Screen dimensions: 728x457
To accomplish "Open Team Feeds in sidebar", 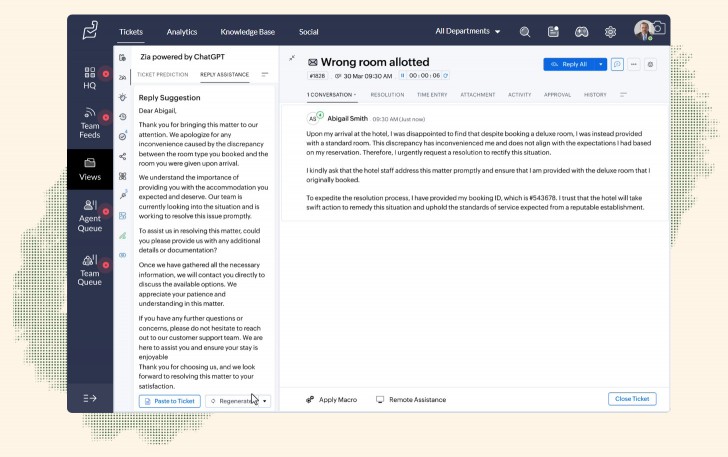I will click(x=90, y=123).
